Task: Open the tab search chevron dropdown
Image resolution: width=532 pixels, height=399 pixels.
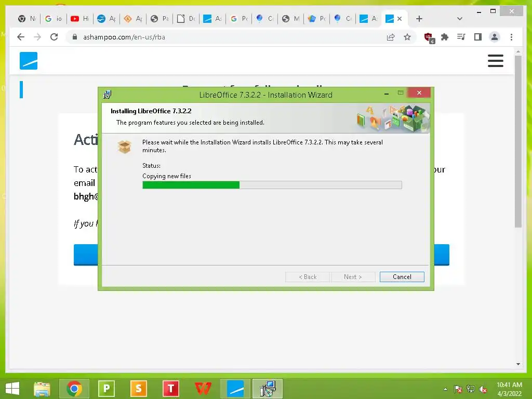Action: (459, 19)
